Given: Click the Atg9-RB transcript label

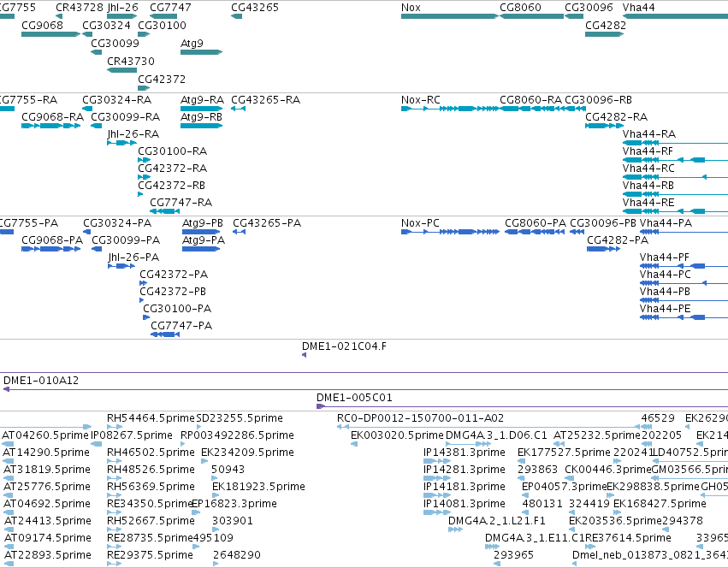Looking at the screenshot, I should point(202,117).
